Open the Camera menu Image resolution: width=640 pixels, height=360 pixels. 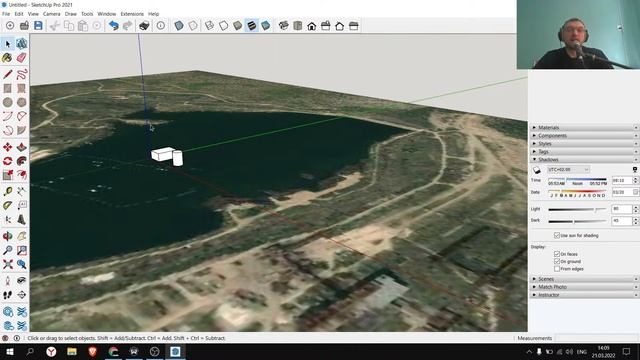pos(51,14)
